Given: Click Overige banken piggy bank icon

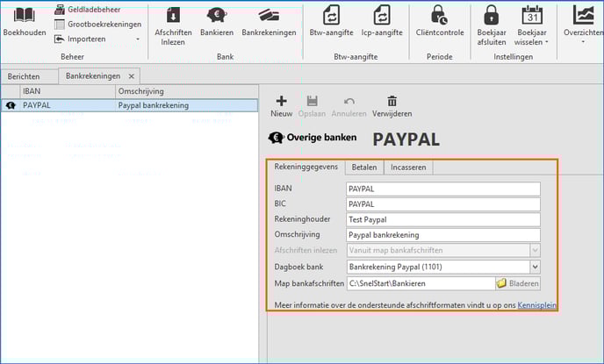Looking at the screenshot, I should click(x=276, y=138).
